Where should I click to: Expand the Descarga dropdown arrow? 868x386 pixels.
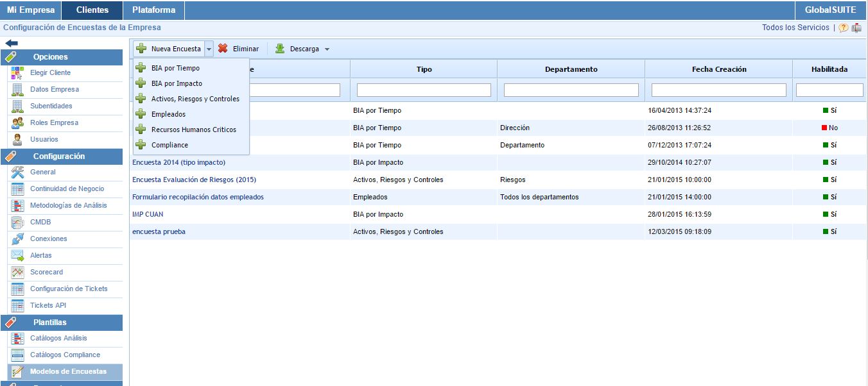pyautogui.click(x=327, y=49)
